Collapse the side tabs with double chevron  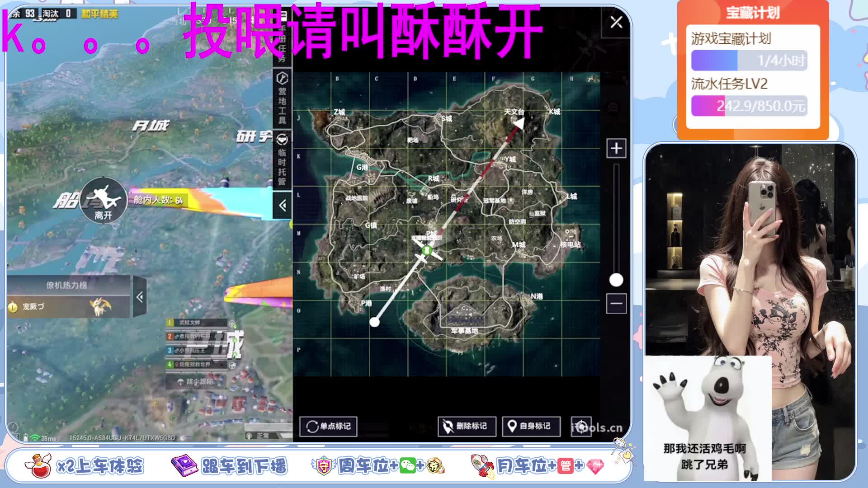pyautogui.click(x=283, y=206)
